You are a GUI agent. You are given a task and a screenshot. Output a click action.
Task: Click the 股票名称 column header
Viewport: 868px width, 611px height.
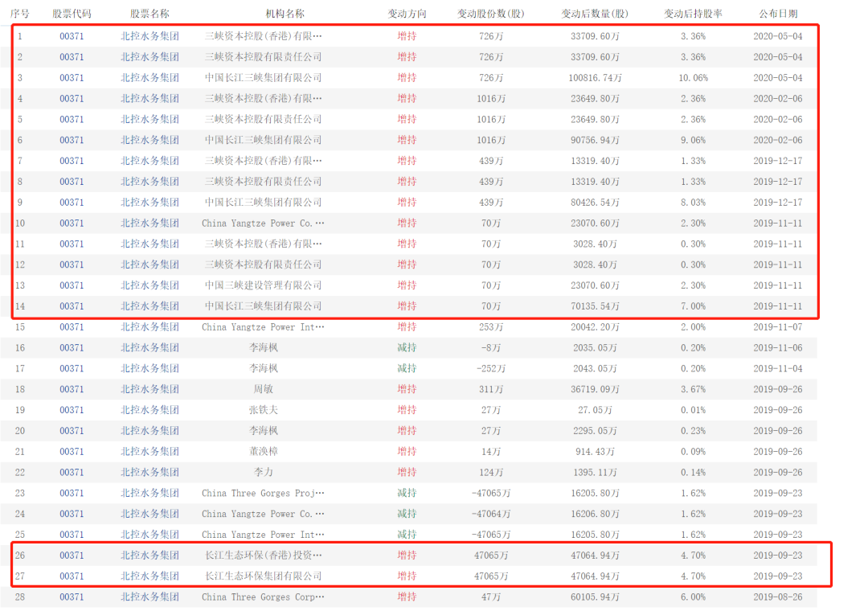pyautogui.click(x=150, y=14)
